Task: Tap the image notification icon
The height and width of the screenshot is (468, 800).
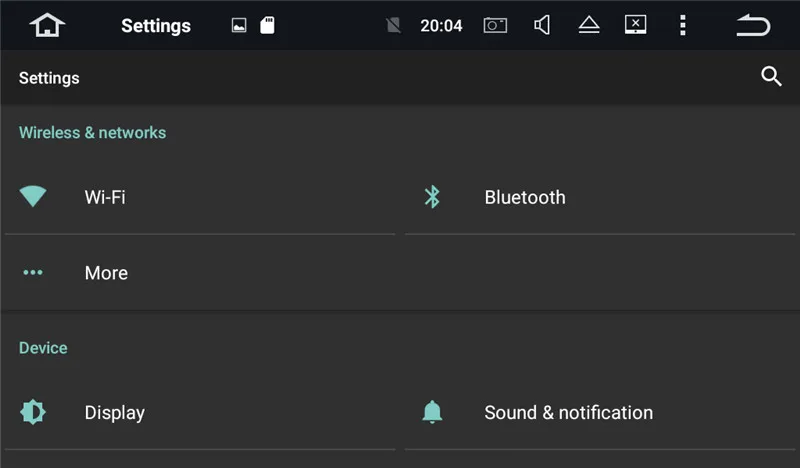Action: tap(239, 26)
